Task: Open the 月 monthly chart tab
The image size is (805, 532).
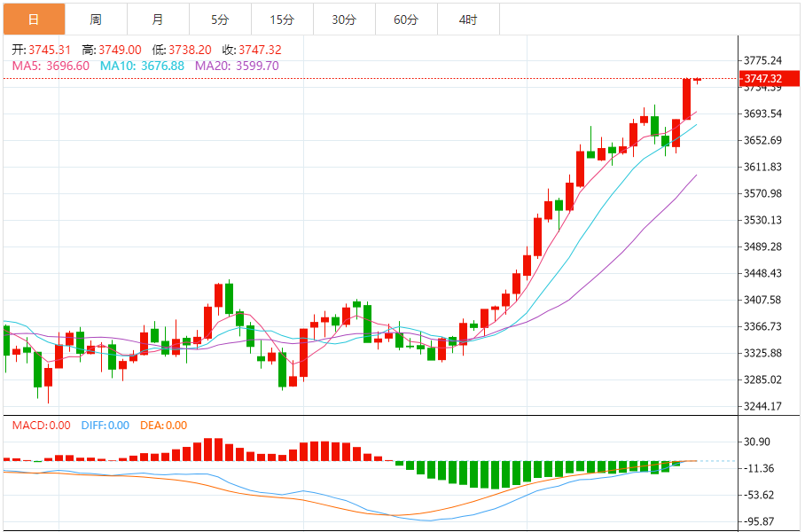Action: point(158,19)
